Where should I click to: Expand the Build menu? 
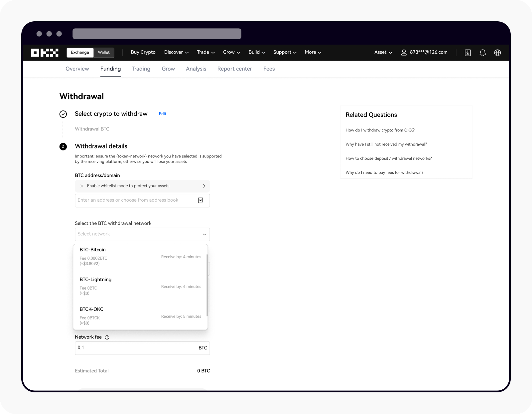[x=257, y=52]
